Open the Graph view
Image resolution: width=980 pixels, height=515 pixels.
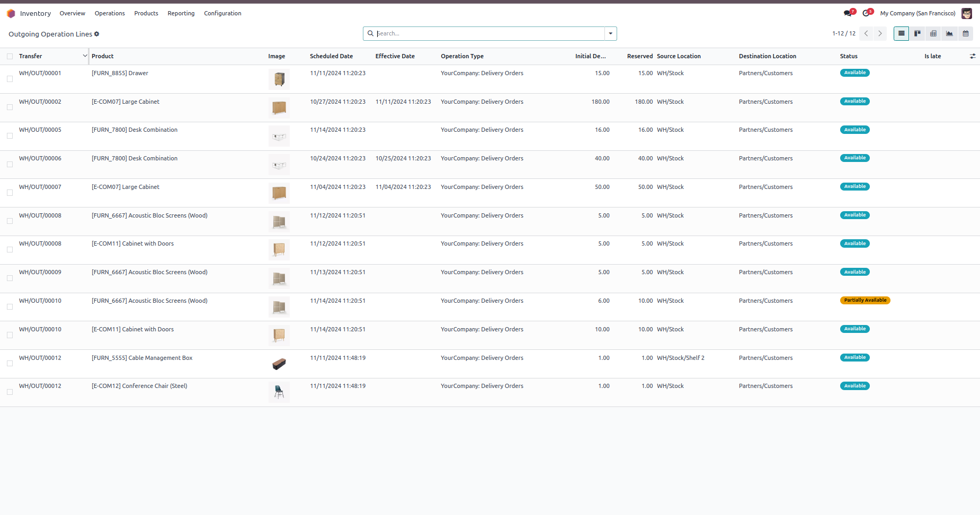pos(949,33)
